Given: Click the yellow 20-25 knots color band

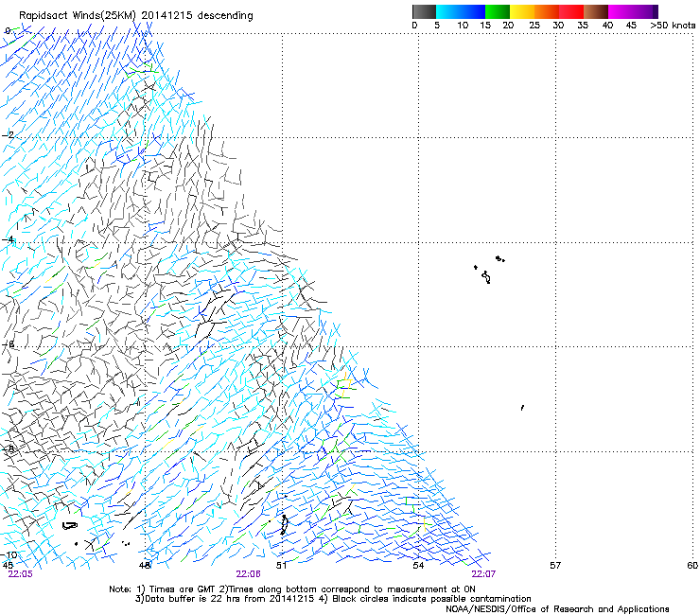Looking at the screenshot, I should point(522,11).
